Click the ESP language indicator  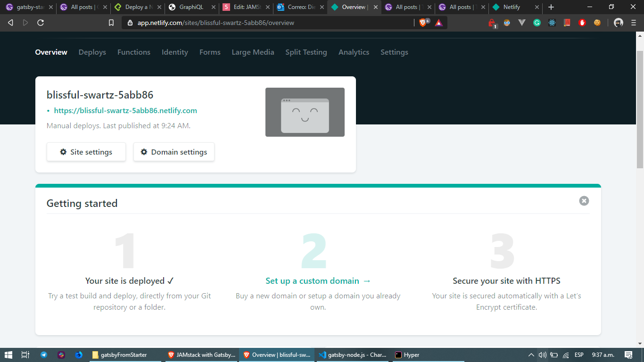pos(579,355)
